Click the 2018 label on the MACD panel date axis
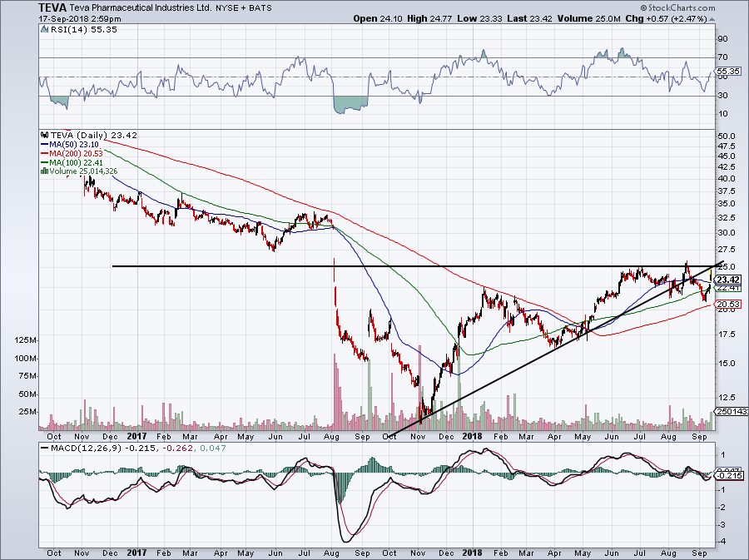Image resolution: width=749 pixels, height=560 pixels. [x=473, y=553]
